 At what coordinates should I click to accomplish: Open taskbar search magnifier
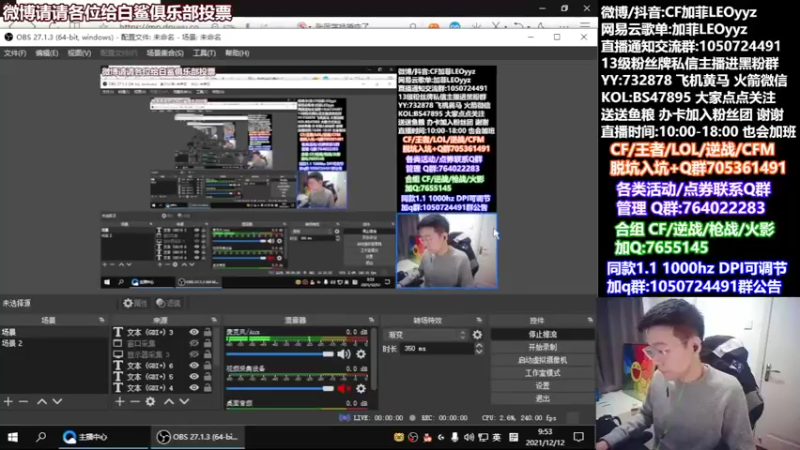pyautogui.click(x=41, y=437)
